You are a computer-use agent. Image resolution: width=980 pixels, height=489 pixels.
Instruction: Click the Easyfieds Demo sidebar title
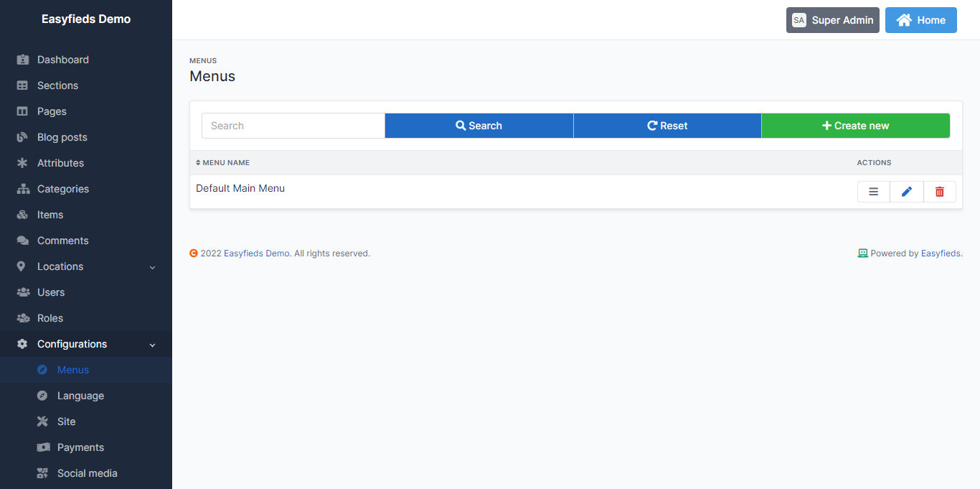coord(86,19)
